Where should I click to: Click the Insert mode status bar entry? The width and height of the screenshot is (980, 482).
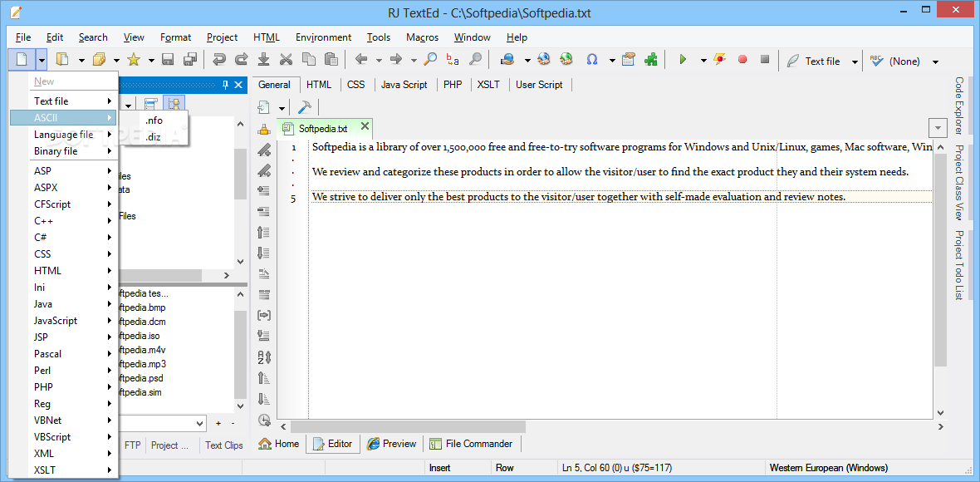point(439,468)
